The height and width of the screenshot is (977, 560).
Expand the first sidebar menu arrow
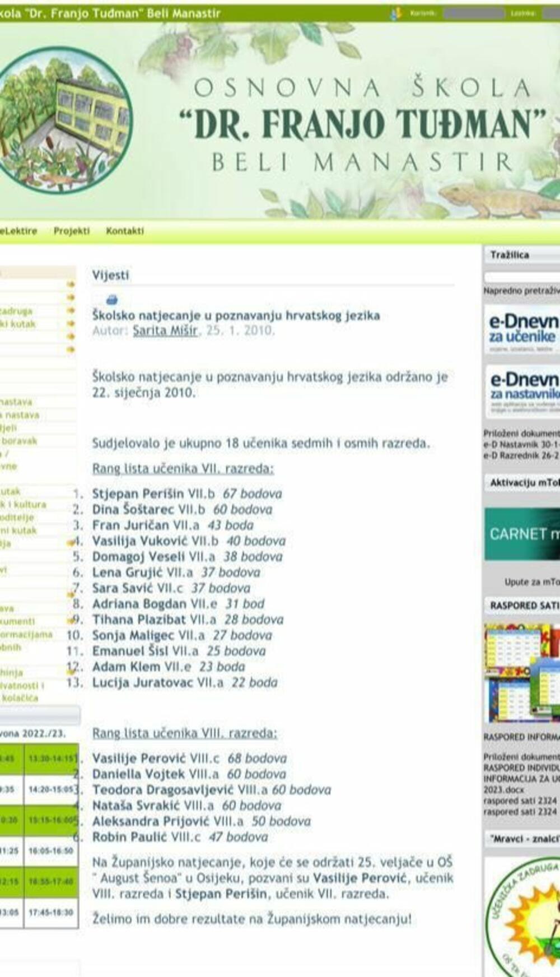[71, 285]
